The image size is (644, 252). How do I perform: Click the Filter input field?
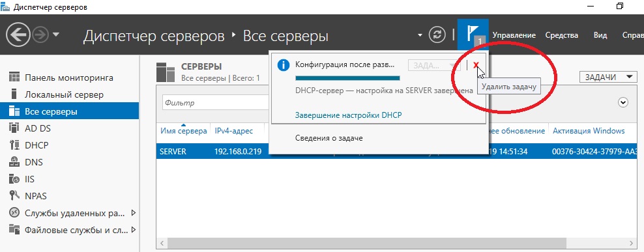click(x=215, y=103)
